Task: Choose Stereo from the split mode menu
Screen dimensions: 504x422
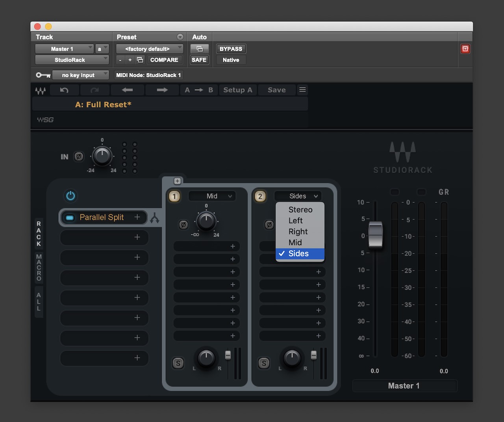Action: tap(300, 210)
